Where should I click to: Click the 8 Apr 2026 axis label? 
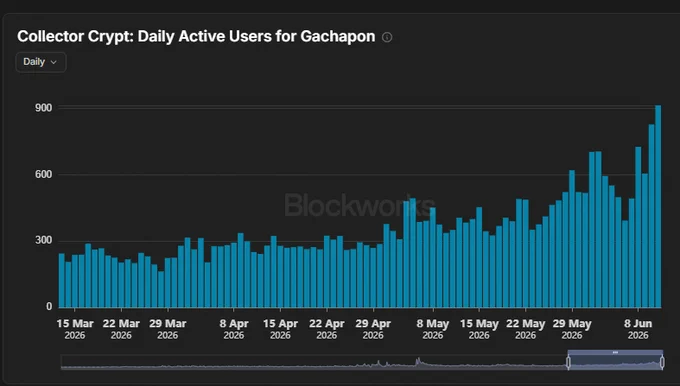pos(234,329)
